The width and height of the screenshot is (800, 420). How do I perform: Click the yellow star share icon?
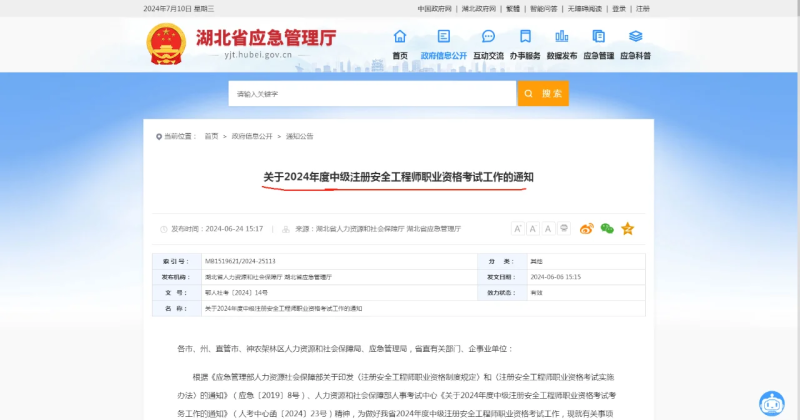click(627, 229)
